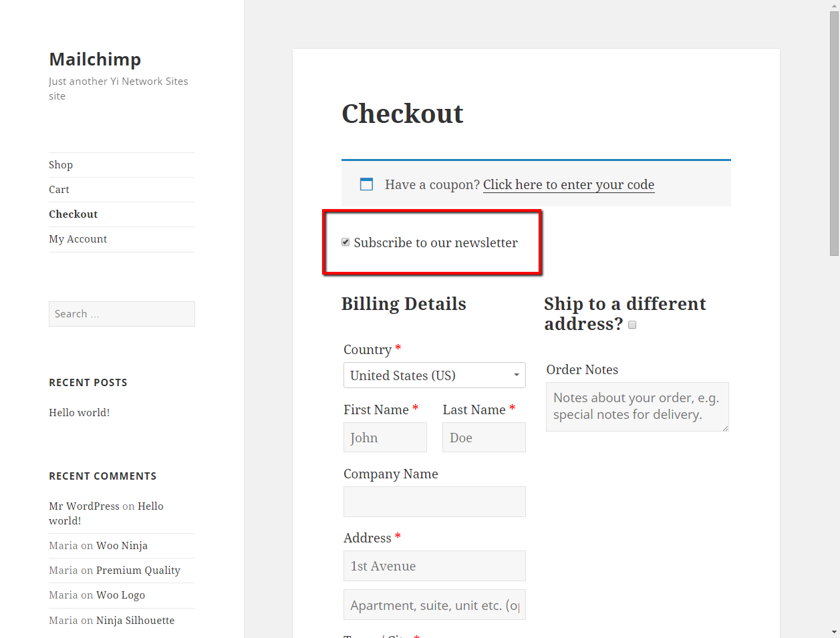Open the Country dropdown
Image resolution: width=840 pixels, height=638 pixels.
tap(434, 375)
